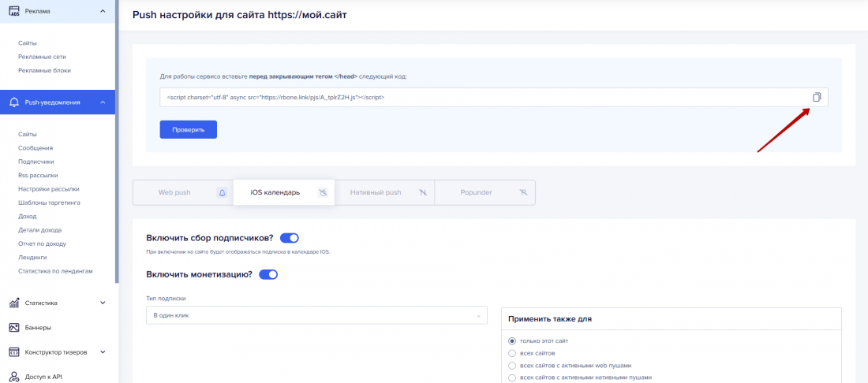Click the Реклама ADS sidebar icon
868x383 pixels.
pyautogui.click(x=15, y=11)
